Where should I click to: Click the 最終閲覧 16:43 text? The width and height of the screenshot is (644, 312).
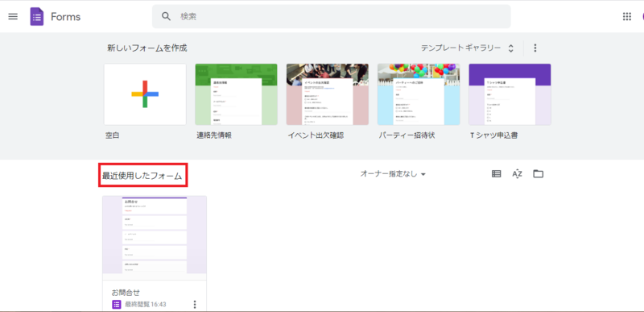[146, 305]
